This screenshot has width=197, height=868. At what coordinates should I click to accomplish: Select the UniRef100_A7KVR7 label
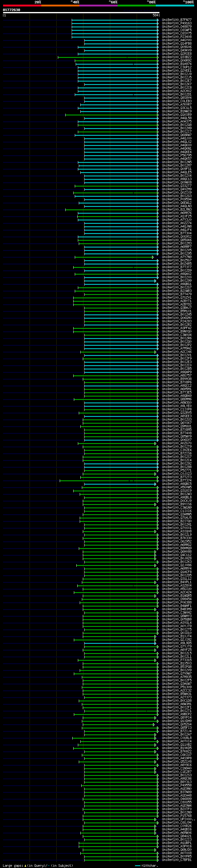[x=176, y=104]
